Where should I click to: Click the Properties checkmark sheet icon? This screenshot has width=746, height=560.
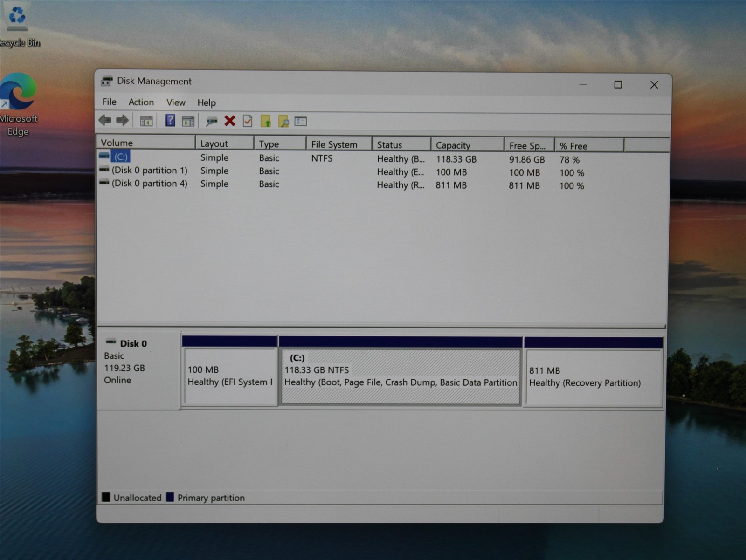248,121
